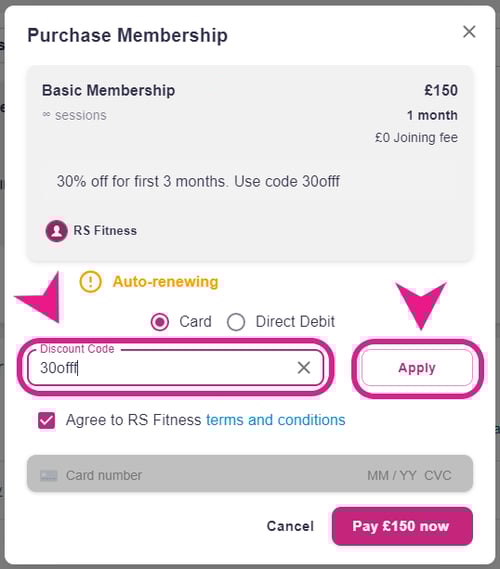This screenshot has width=500, height=569.
Task: Click the RS Fitness provider name
Action: 105,231
